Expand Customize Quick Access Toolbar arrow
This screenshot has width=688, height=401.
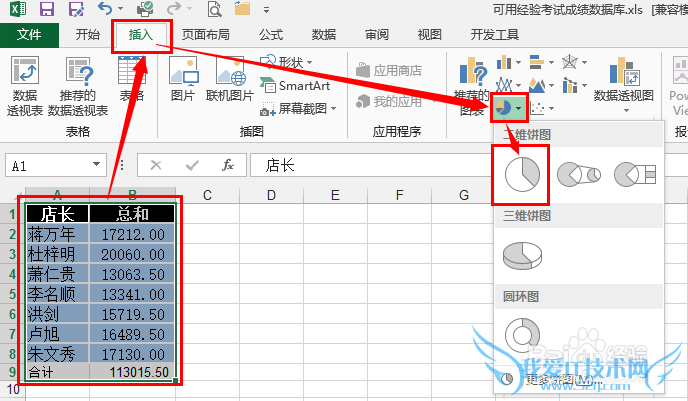[266, 9]
